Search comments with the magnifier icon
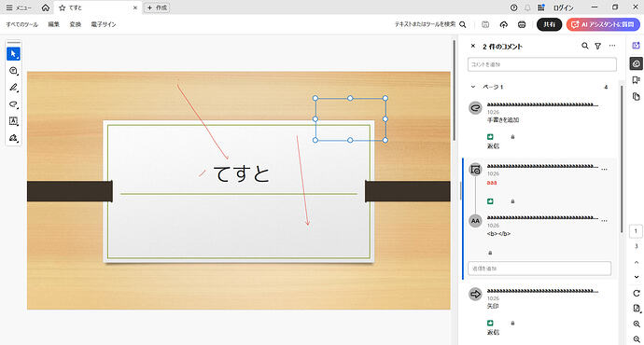This screenshot has width=644, height=345. (585, 46)
